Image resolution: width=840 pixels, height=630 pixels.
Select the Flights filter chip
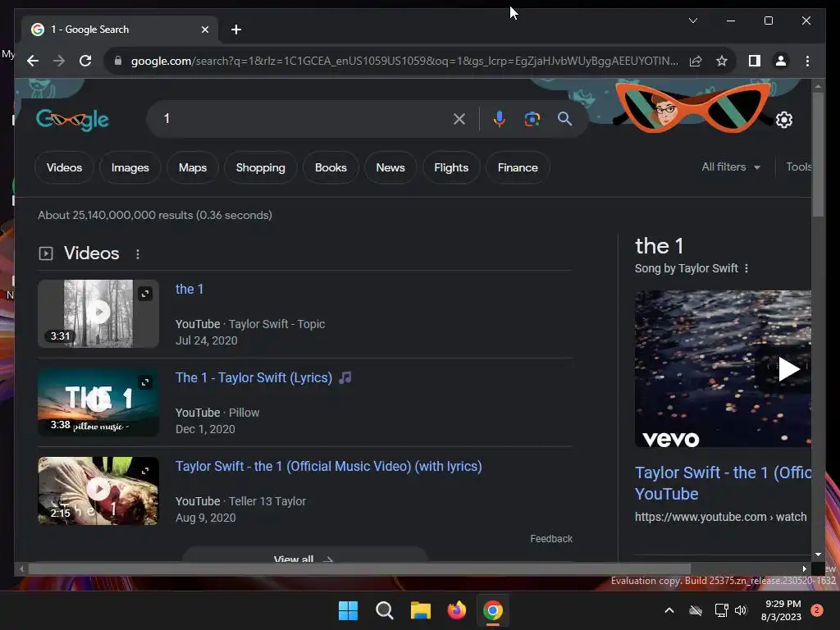pyautogui.click(x=451, y=167)
